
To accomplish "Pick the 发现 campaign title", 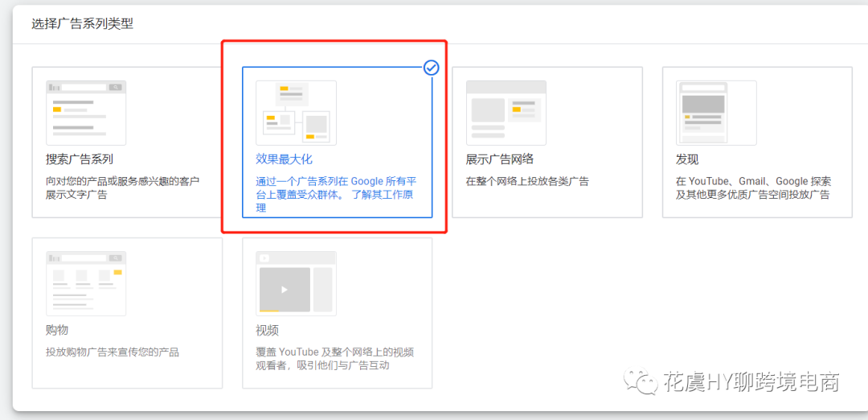I will point(687,159).
